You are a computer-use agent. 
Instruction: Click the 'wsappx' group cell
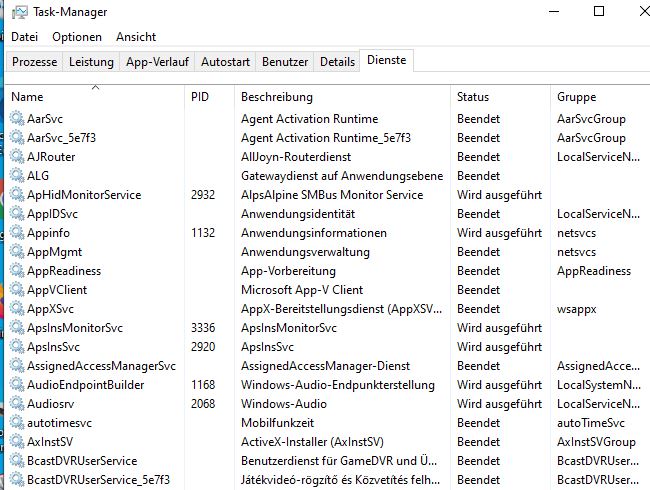pos(577,309)
